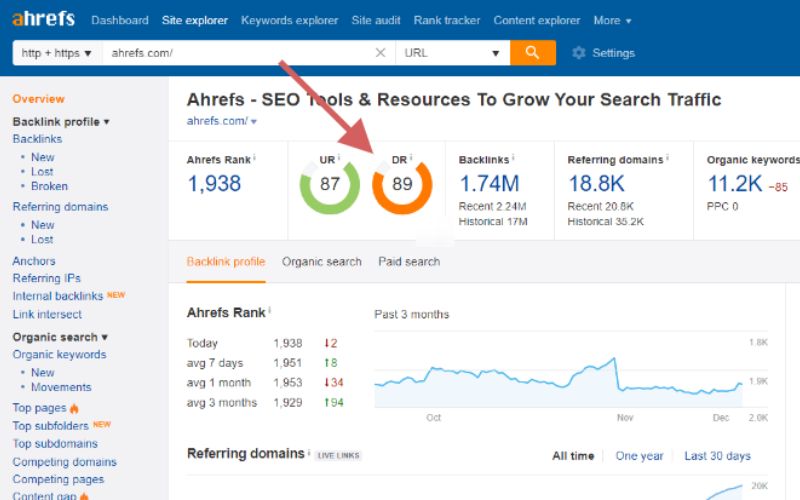Click the info icon beside Backlinks metric
Viewport: 800px width, 500px height.
pyautogui.click(x=513, y=158)
